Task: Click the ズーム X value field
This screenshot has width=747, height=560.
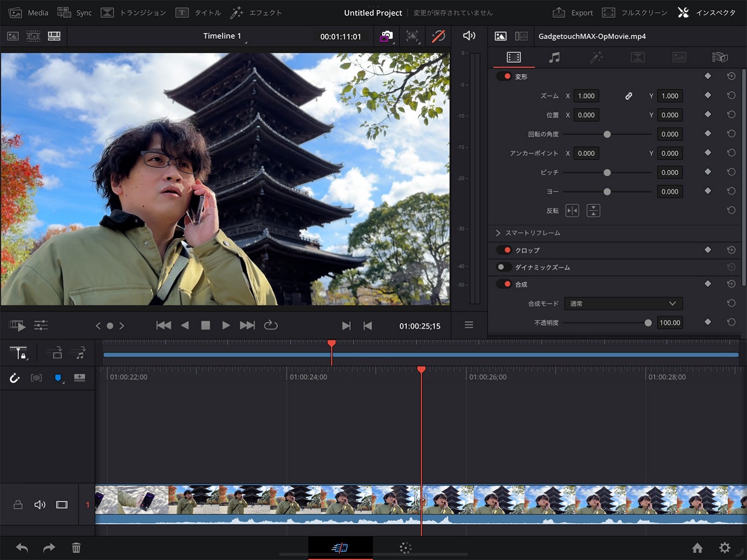Action: coord(586,96)
